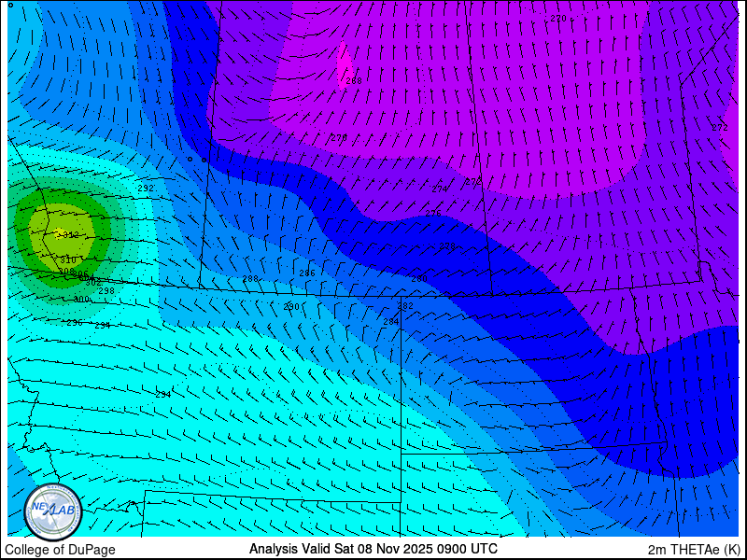Viewport: 747px width, 560px height.
Task: Click the 298 contour label
Action: pos(106,291)
